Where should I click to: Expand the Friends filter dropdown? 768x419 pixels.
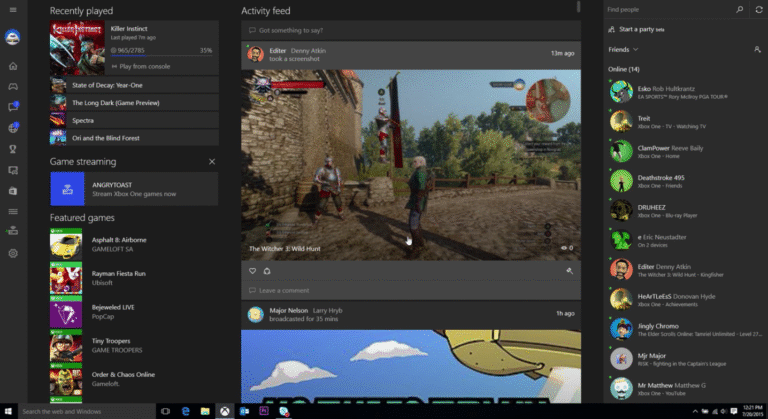coord(623,49)
